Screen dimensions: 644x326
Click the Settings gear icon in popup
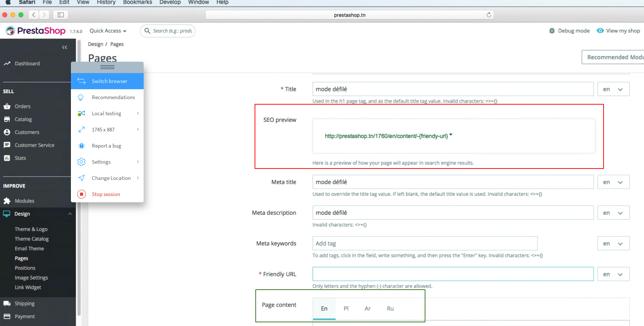pyautogui.click(x=82, y=162)
